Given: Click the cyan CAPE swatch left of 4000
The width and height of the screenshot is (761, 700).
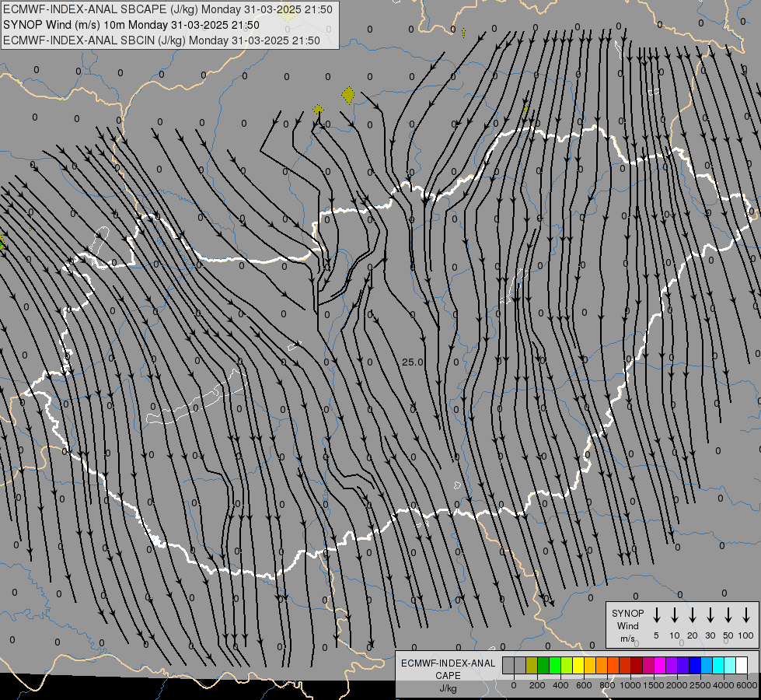Looking at the screenshot, I should point(717,666).
